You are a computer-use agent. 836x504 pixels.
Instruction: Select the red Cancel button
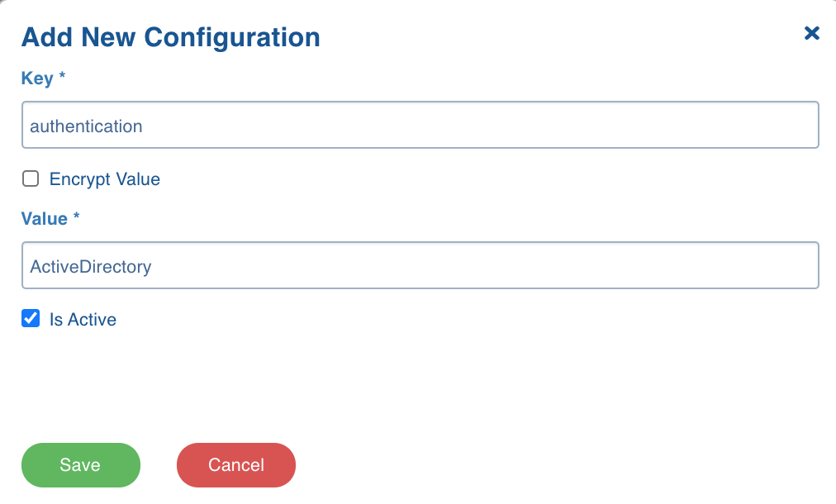coord(236,464)
